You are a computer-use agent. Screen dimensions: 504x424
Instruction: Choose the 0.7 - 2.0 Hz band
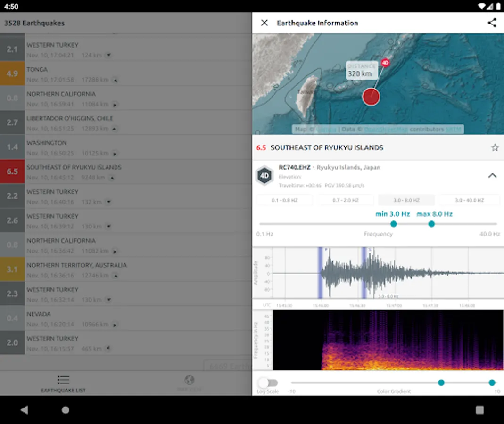click(345, 200)
